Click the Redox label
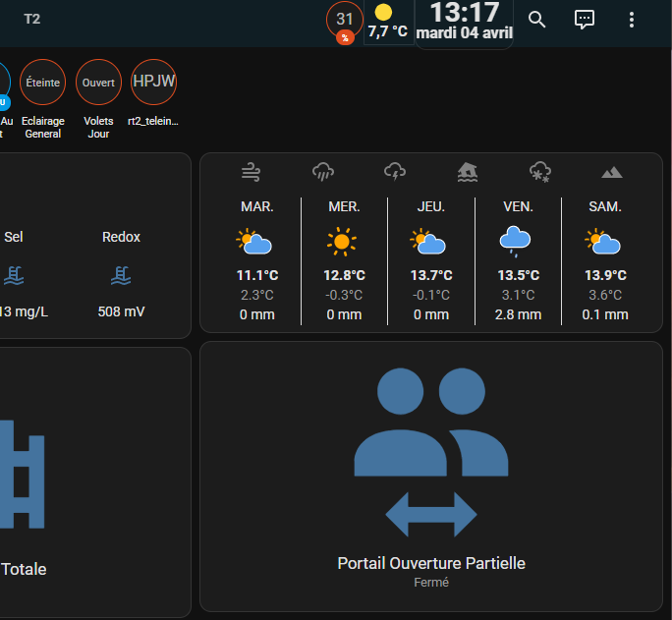Viewport: 672px width, 620px height. [x=121, y=237]
